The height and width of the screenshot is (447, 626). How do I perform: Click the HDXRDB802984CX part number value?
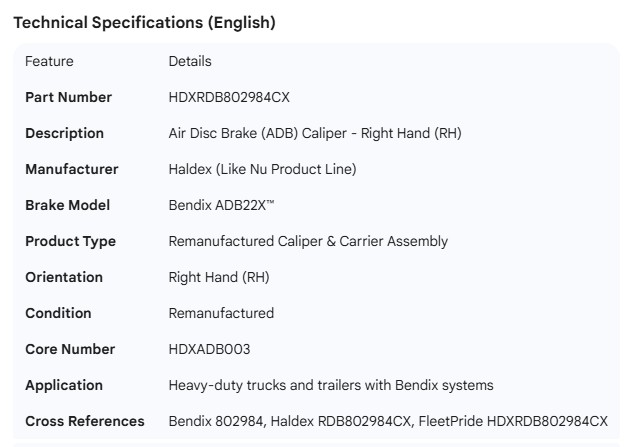[229, 97]
